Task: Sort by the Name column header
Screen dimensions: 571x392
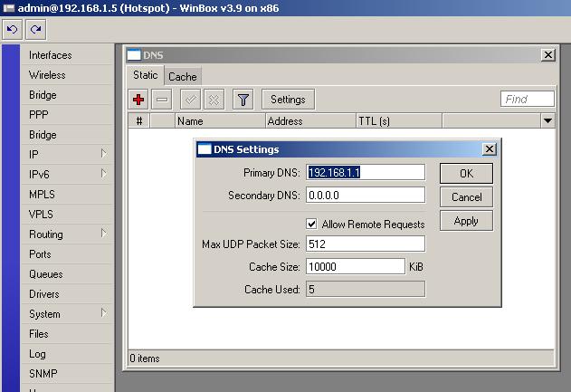Action: 220,120
